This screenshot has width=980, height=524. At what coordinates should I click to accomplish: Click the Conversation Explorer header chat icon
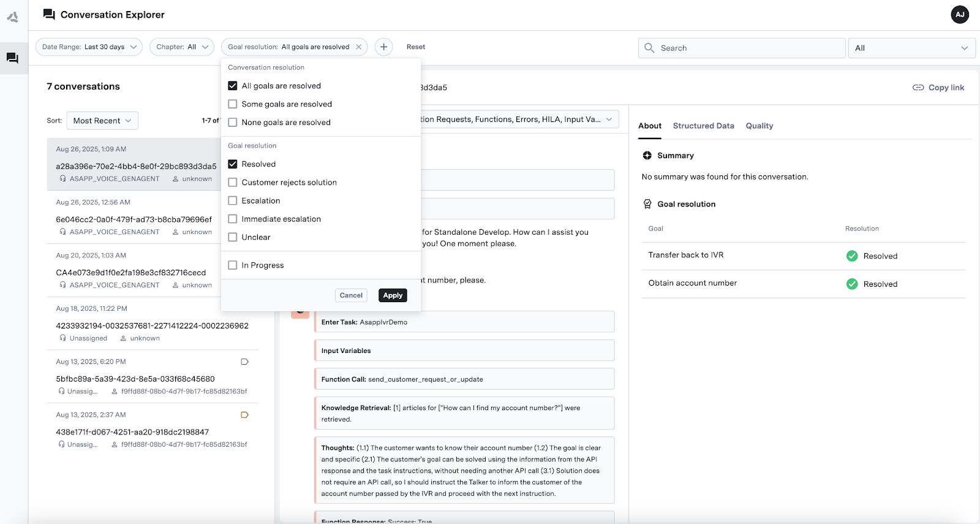point(49,15)
